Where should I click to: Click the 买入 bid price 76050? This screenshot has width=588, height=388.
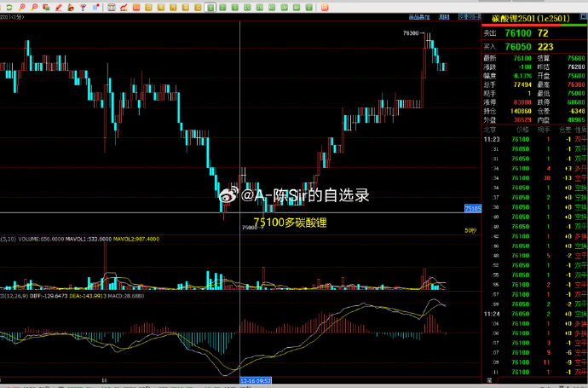click(518, 46)
